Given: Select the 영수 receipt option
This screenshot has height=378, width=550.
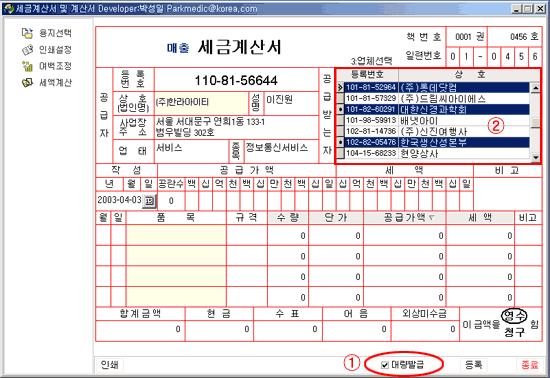Looking at the screenshot, I should [x=514, y=316].
